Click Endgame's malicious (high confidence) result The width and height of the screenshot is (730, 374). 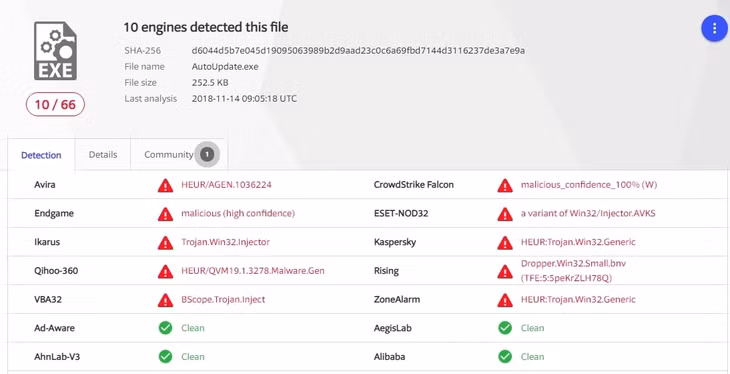pos(238,213)
